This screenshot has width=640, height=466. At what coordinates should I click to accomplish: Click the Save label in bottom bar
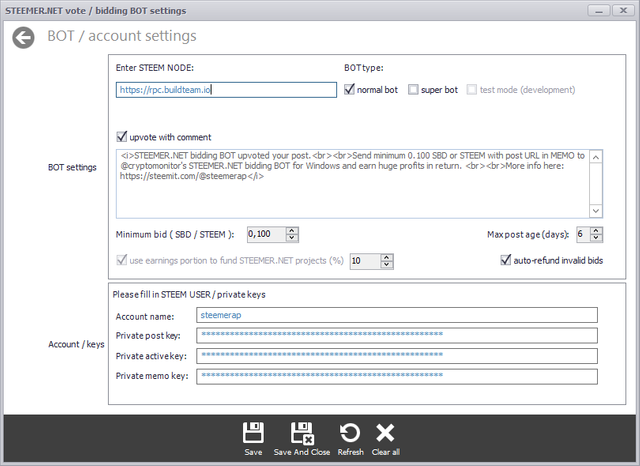(x=253, y=452)
